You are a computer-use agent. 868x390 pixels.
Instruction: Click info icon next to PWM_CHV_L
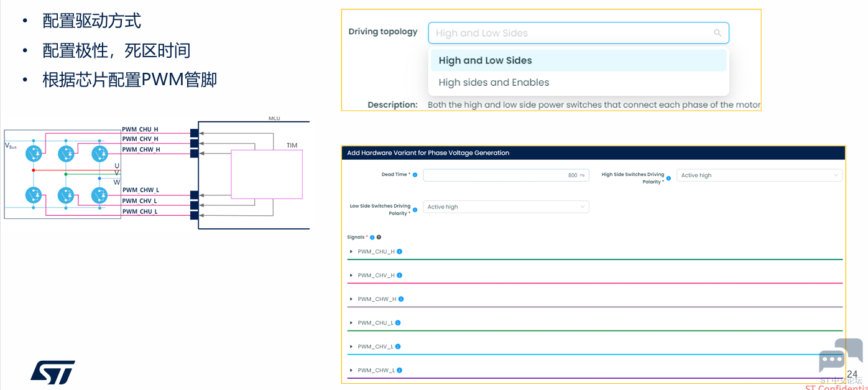tap(398, 346)
